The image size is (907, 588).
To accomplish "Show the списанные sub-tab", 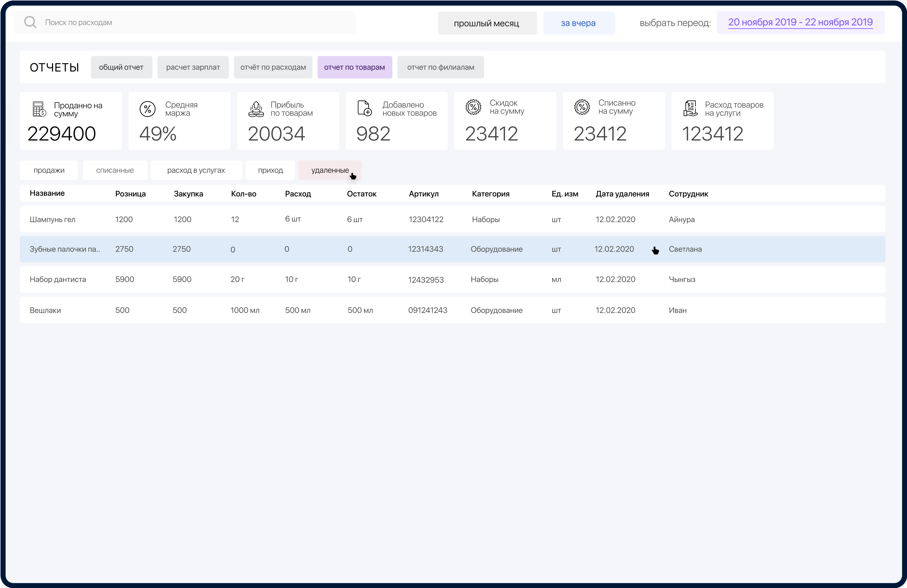I will (x=115, y=170).
